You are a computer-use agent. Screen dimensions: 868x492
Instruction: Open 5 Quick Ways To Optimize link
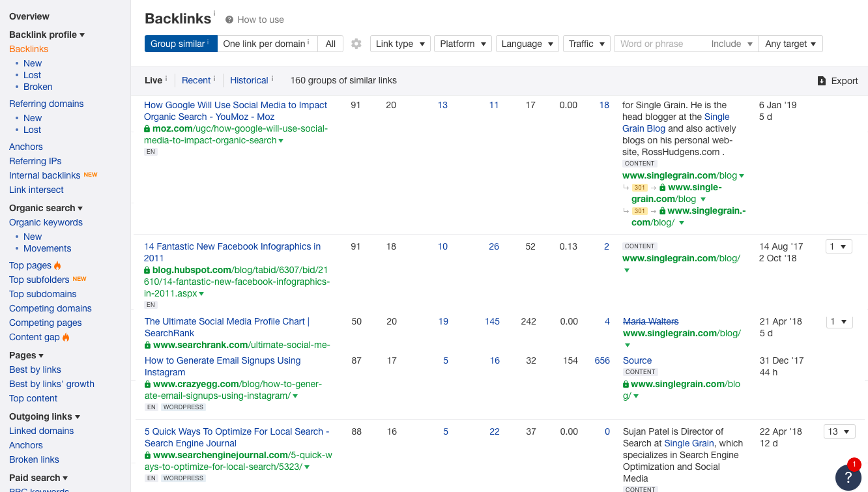pyautogui.click(x=237, y=437)
